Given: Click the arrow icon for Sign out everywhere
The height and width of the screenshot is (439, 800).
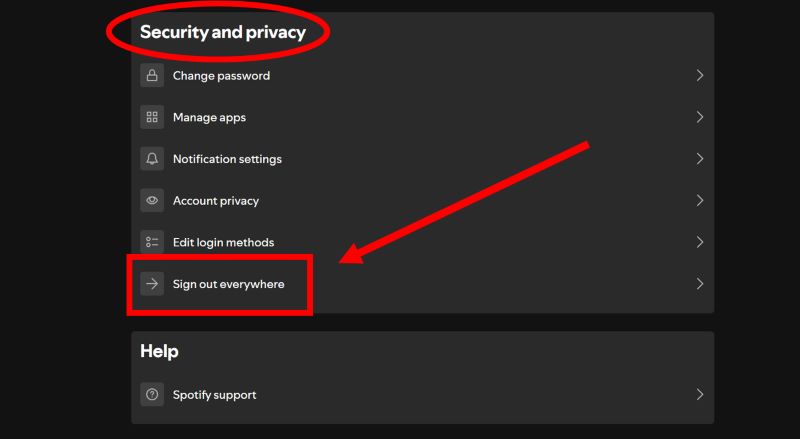Looking at the screenshot, I should pos(152,284).
